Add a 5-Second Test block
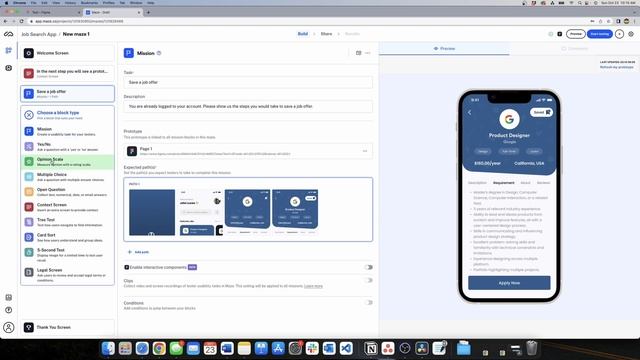 pos(68,254)
